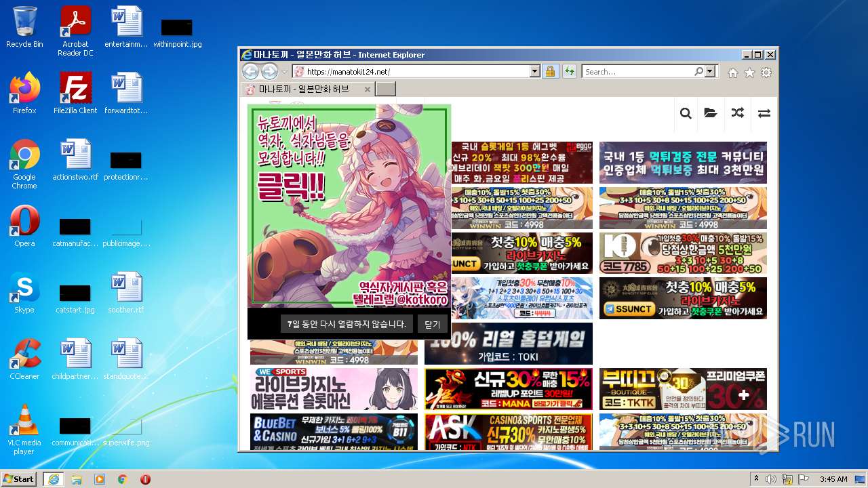Open Internet Explorer Tools gear icon

(x=766, y=73)
